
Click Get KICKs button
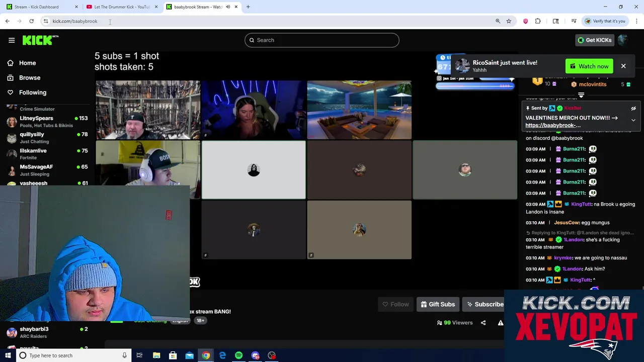tap(594, 40)
